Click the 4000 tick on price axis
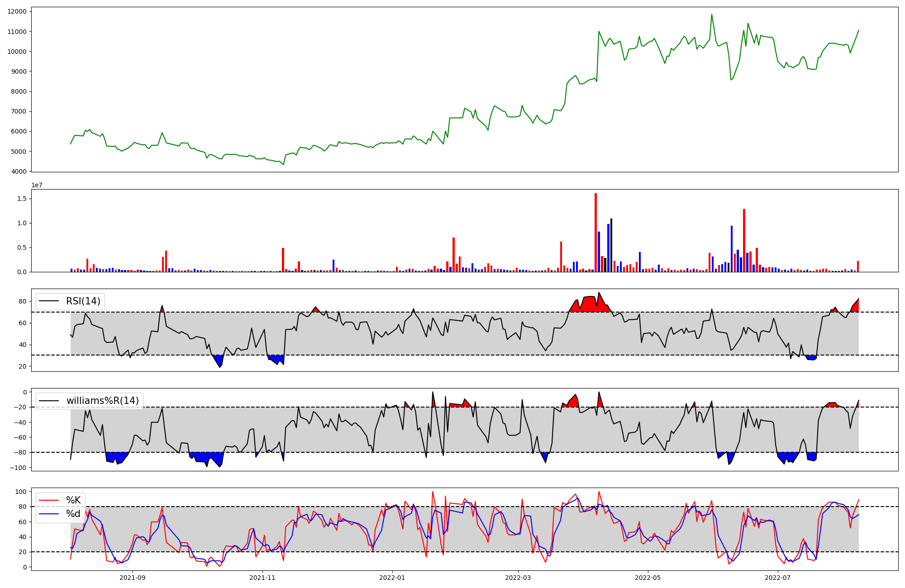The image size is (905, 588). tap(19, 171)
